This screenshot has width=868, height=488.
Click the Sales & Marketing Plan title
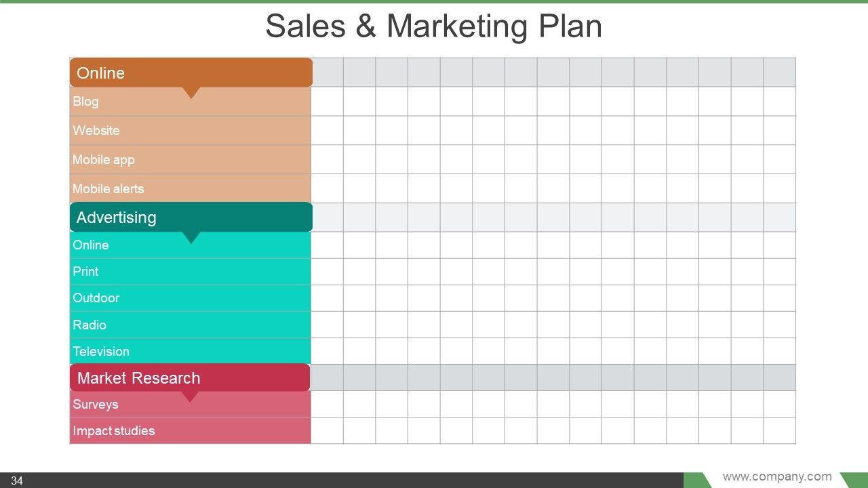tap(433, 26)
